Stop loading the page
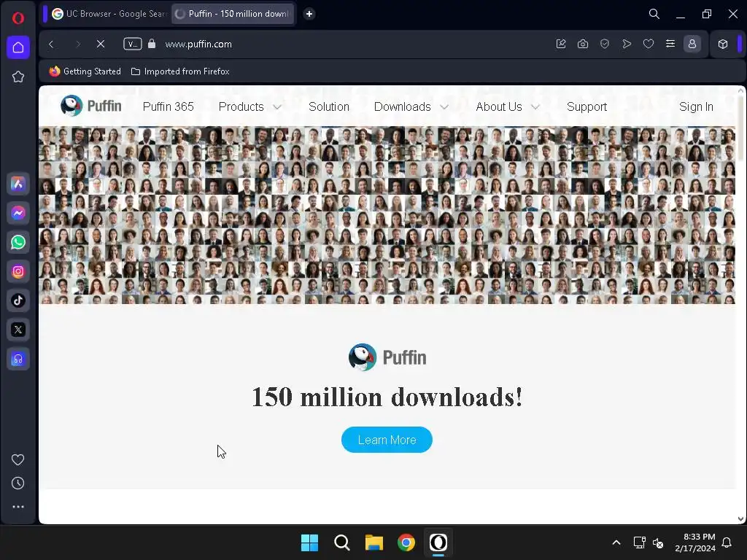This screenshot has height=560, width=747. click(x=101, y=44)
